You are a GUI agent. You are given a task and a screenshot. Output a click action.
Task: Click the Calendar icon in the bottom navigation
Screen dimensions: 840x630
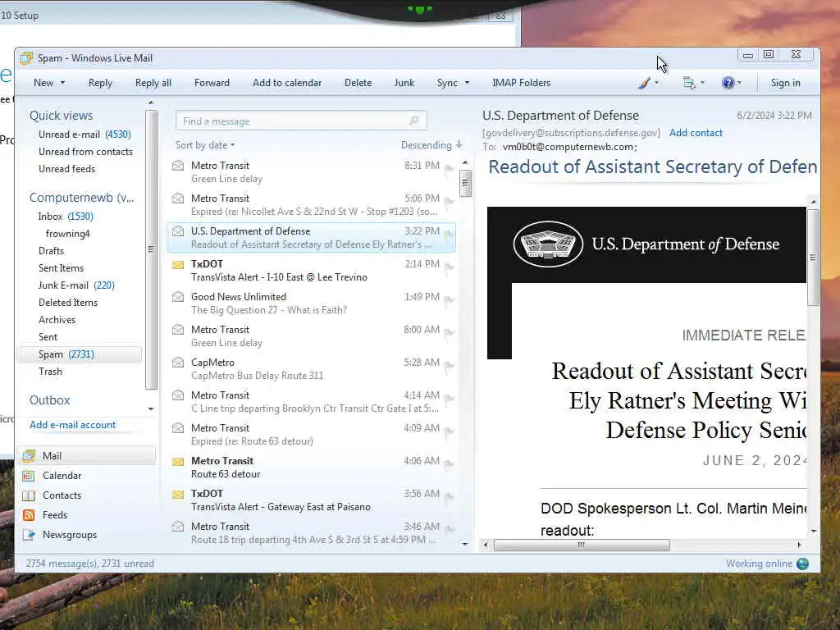pyautogui.click(x=29, y=476)
